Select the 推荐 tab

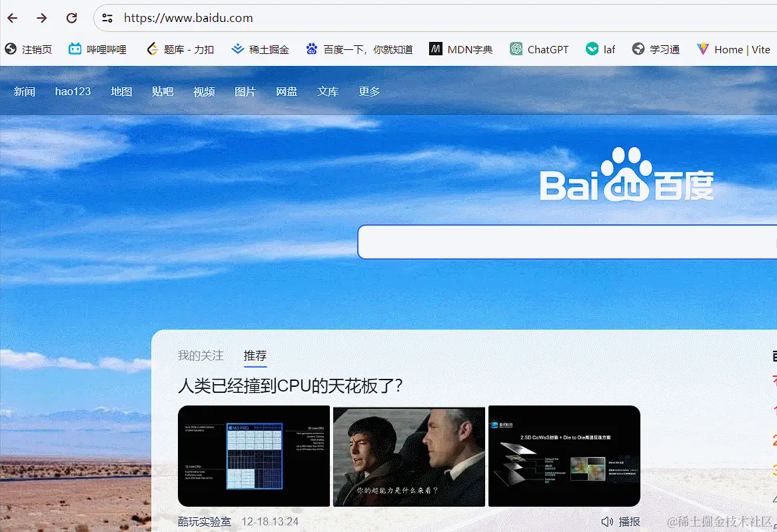coord(255,355)
